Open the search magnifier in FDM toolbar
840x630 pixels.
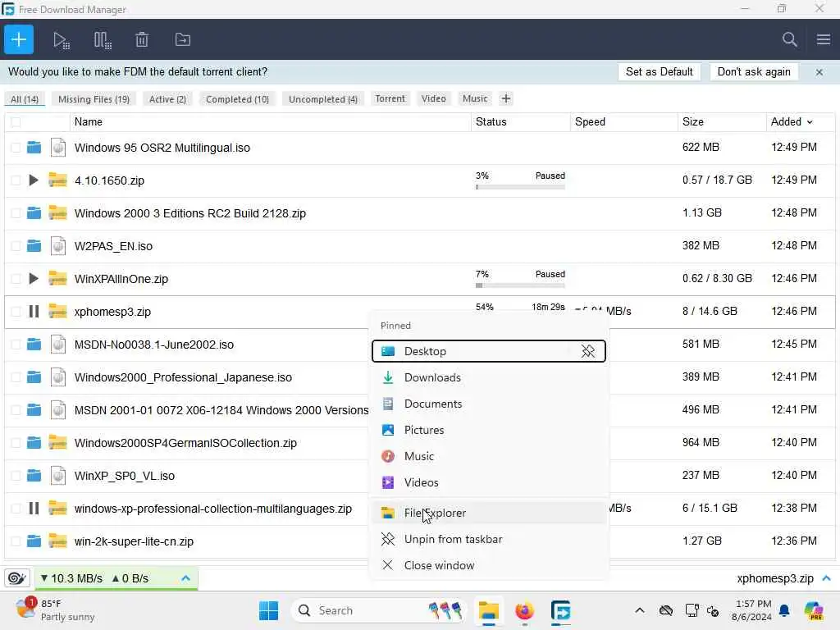click(x=789, y=39)
